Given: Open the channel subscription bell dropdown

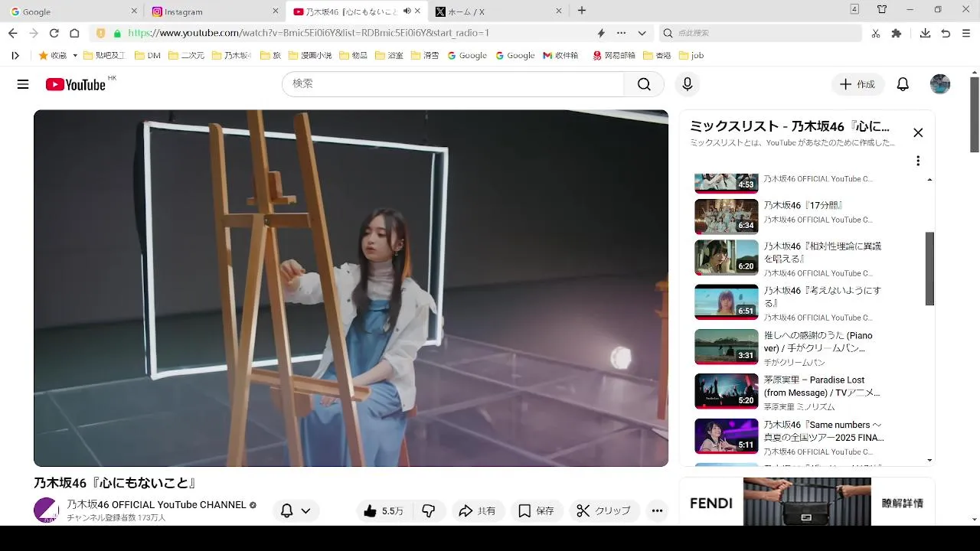Looking at the screenshot, I should (x=295, y=510).
